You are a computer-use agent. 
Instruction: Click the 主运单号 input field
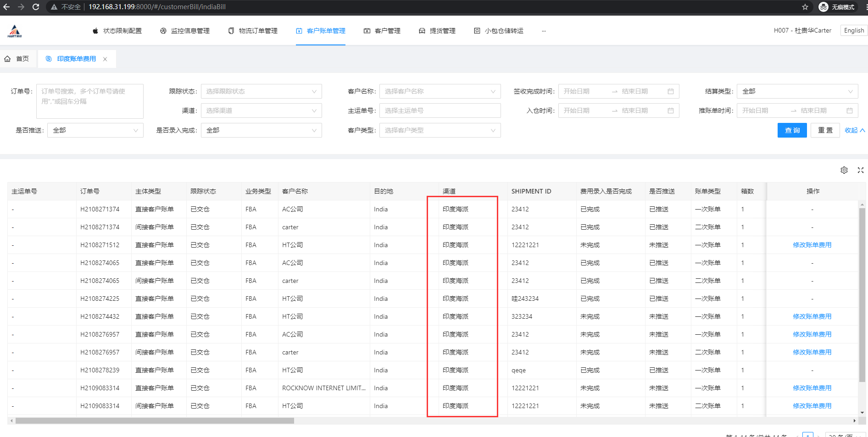[x=440, y=111]
